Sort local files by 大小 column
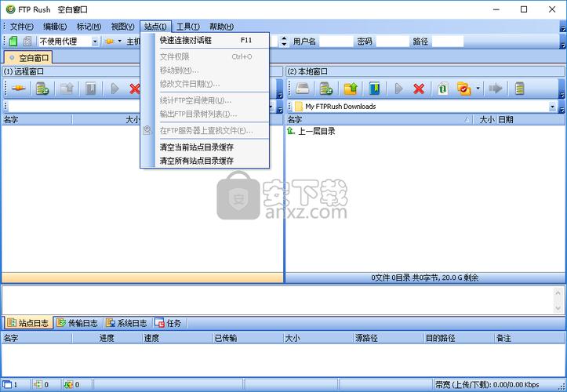The height and width of the screenshot is (392, 567). pyautogui.click(x=484, y=120)
